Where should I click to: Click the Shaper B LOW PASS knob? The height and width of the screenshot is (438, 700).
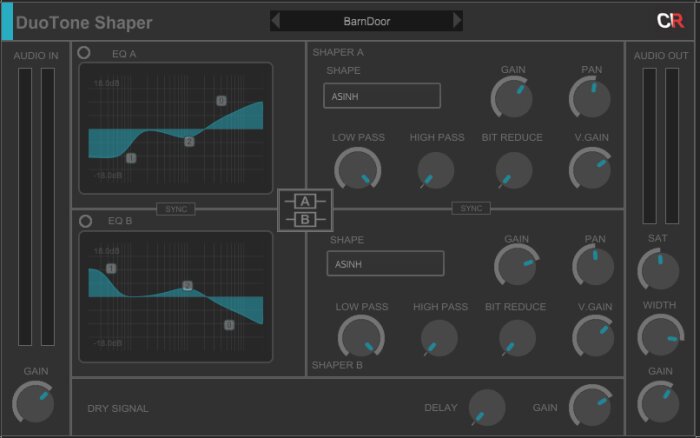coord(361,338)
